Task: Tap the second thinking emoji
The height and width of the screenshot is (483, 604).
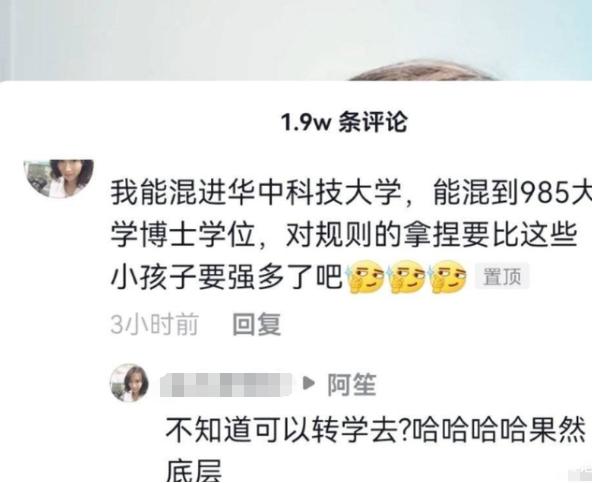Action: pyautogui.click(x=406, y=277)
